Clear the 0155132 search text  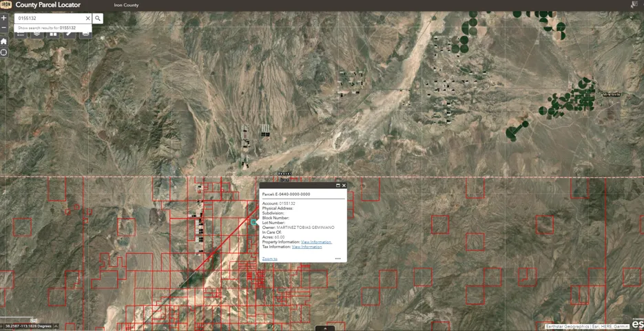tap(87, 19)
